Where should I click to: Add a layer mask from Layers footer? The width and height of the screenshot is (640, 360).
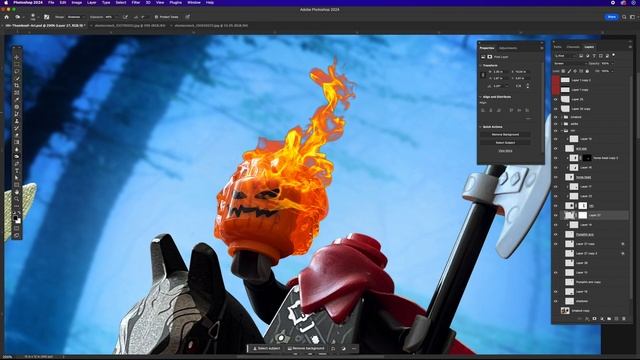pos(594,318)
